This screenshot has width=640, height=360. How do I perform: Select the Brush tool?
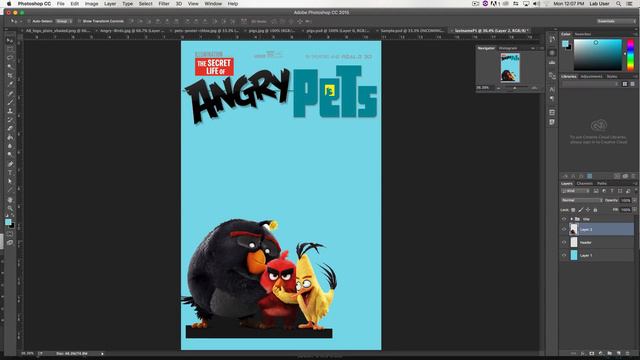point(10,102)
